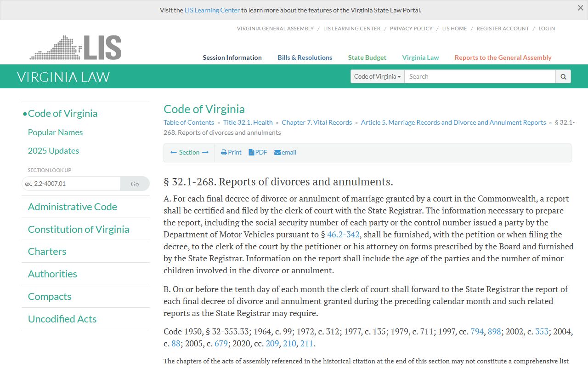
Task: Go to previous section arrow
Action: click(x=174, y=152)
